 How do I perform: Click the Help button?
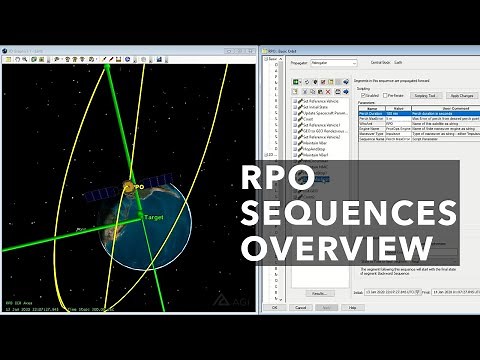click(353, 307)
